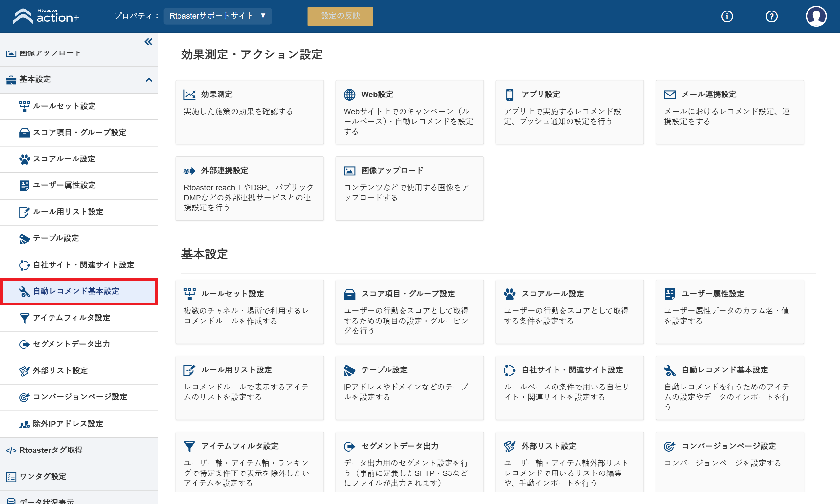Image resolution: width=840 pixels, height=504 pixels.
Task: Open the user profile avatar
Action: click(816, 16)
